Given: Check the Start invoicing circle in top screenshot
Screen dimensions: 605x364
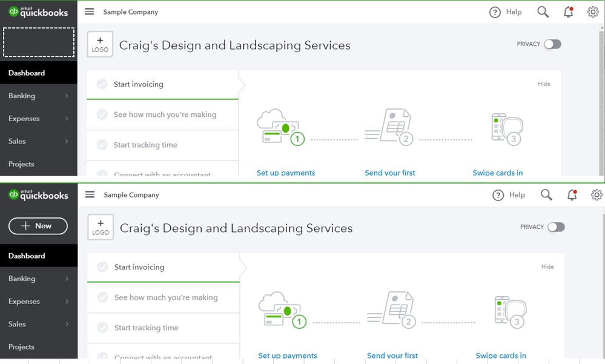Looking at the screenshot, I should (102, 84).
